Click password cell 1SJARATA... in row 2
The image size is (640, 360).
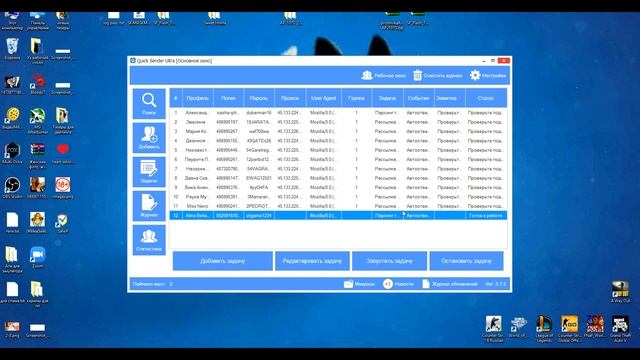(x=259, y=122)
